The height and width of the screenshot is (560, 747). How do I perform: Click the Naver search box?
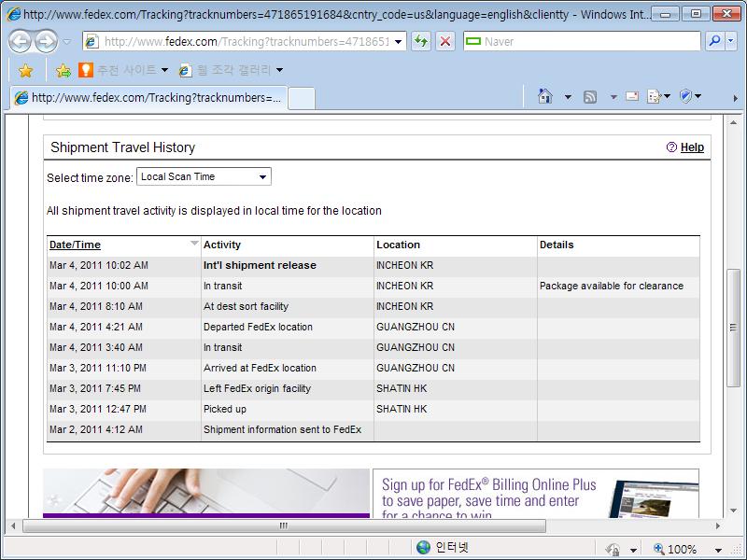coord(582,41)
